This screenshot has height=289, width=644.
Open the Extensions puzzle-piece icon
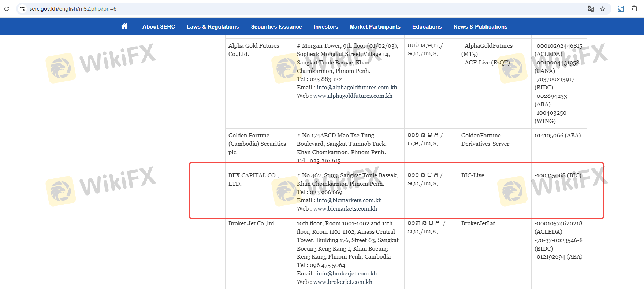(x=634, y=9)
